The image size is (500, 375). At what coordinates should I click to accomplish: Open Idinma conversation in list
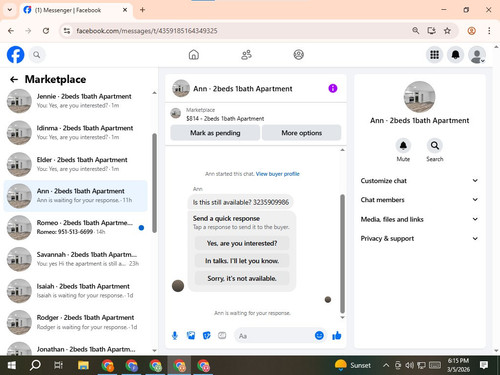point(76,132)
